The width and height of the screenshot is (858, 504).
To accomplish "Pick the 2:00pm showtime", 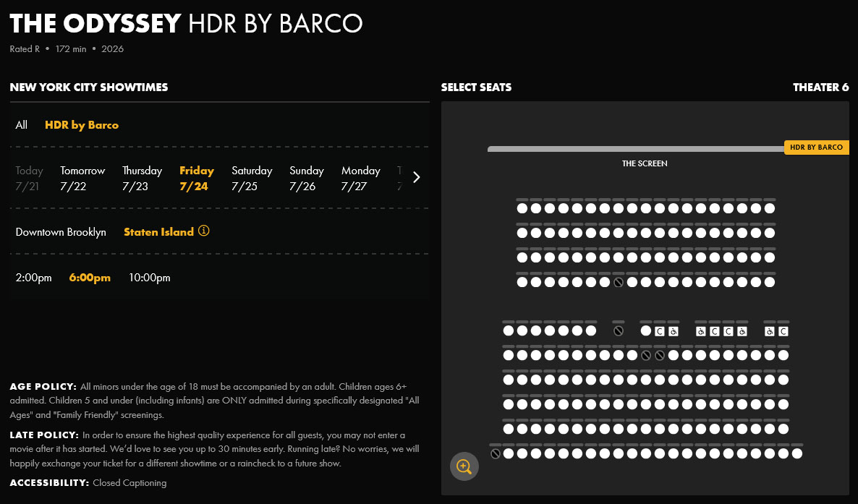I will pos(33,278).
